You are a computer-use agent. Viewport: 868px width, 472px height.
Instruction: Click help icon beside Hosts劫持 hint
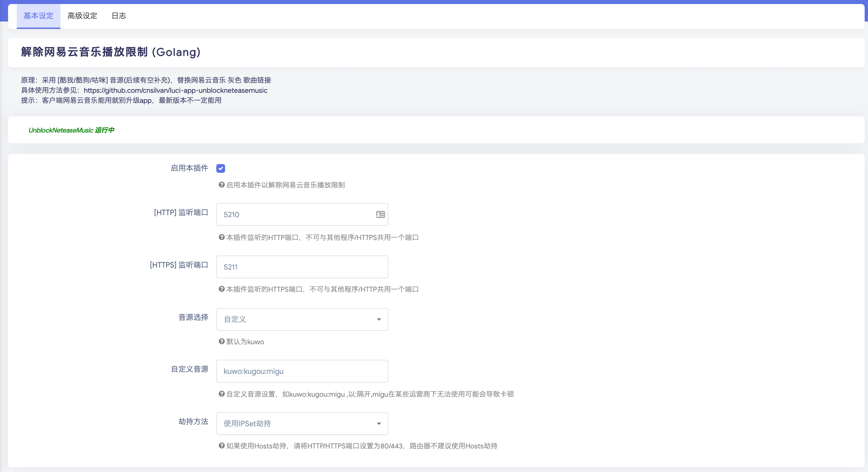pyautogui.click(x=221, y=446)
